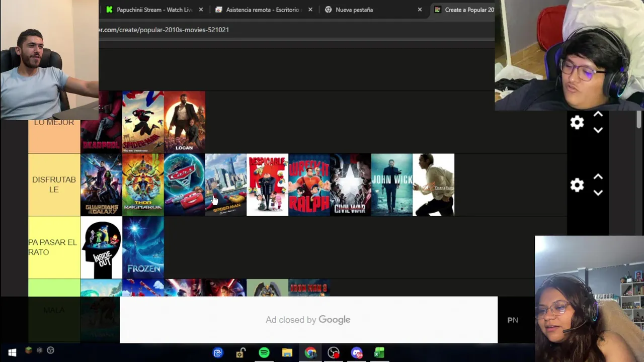Click the DISFRUTABLE tier label

[54, 185]
